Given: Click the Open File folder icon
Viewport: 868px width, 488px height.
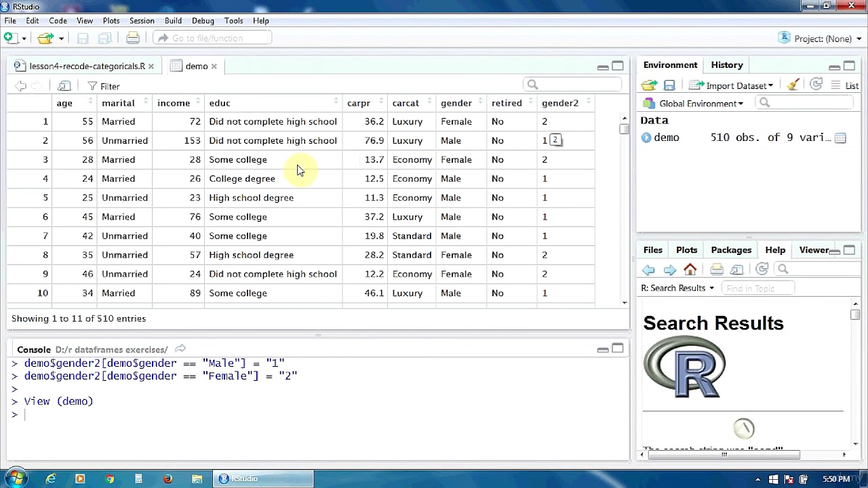Looking at the screenshot, I should 45,38.
